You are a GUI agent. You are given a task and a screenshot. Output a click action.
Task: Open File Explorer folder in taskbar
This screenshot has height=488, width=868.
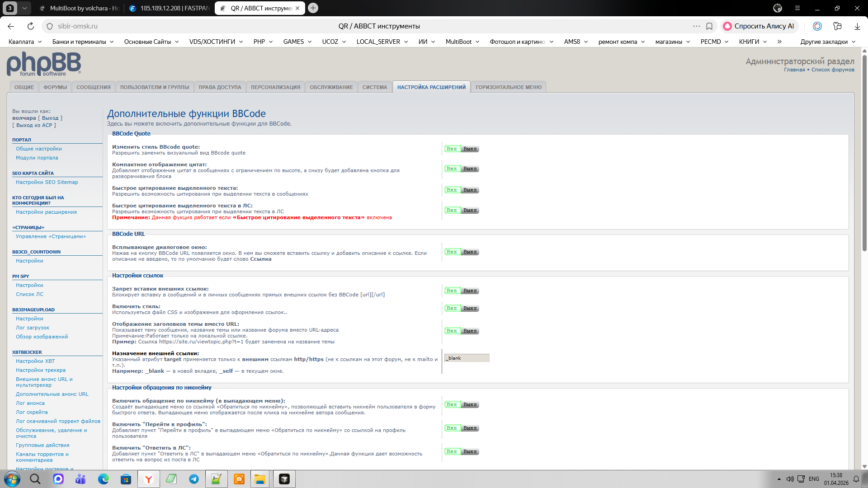[x=260, y=479]
